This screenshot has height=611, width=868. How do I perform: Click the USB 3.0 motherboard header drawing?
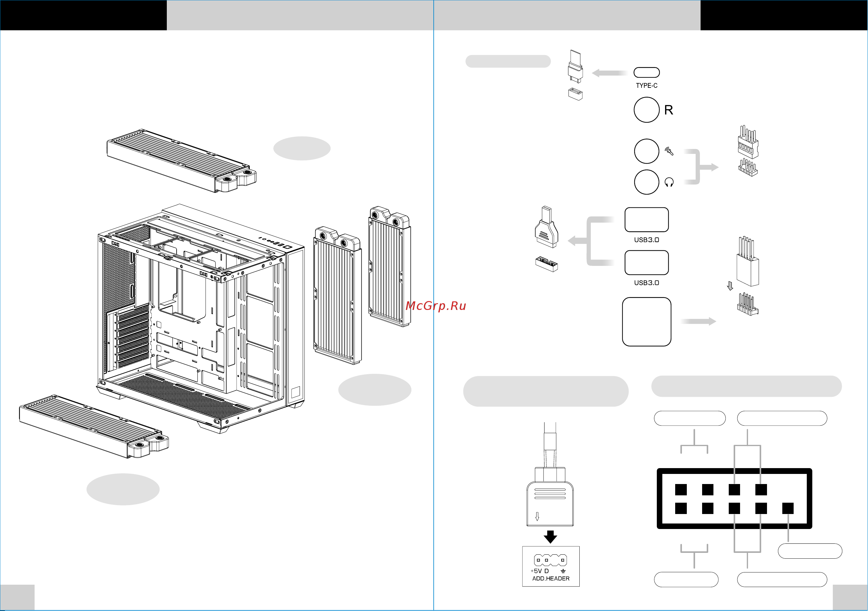pos(547,264)
